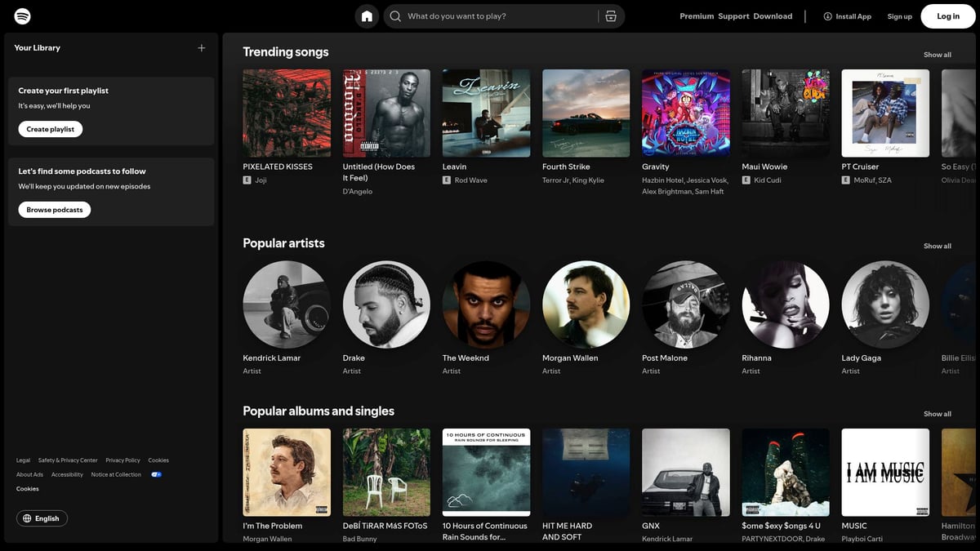Click the magnifying glass search icon
The image size is (980, 551).
tap(394, 16)
